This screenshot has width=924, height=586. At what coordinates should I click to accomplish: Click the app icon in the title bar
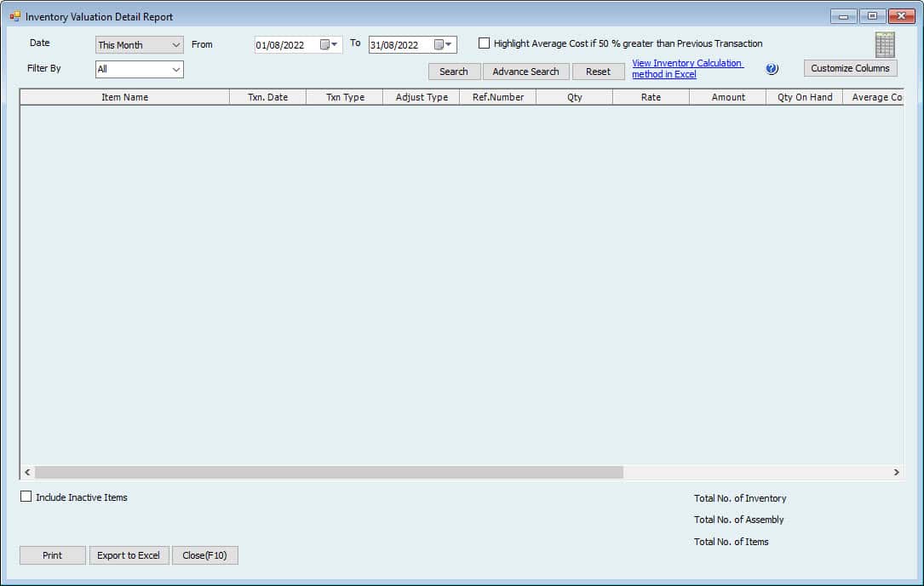14,16
